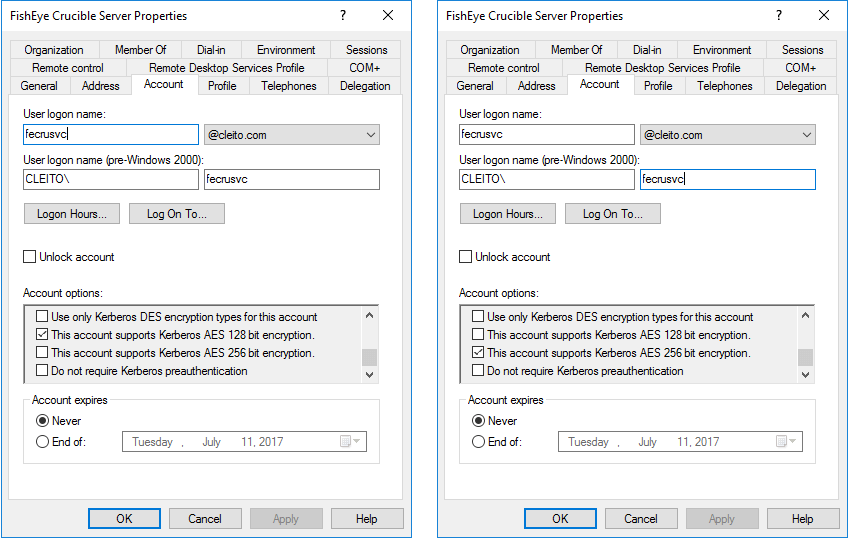Open Sessions tab in right dialog
The height and width of the screenshot is (538, 850).
click(x=802, y=50)
